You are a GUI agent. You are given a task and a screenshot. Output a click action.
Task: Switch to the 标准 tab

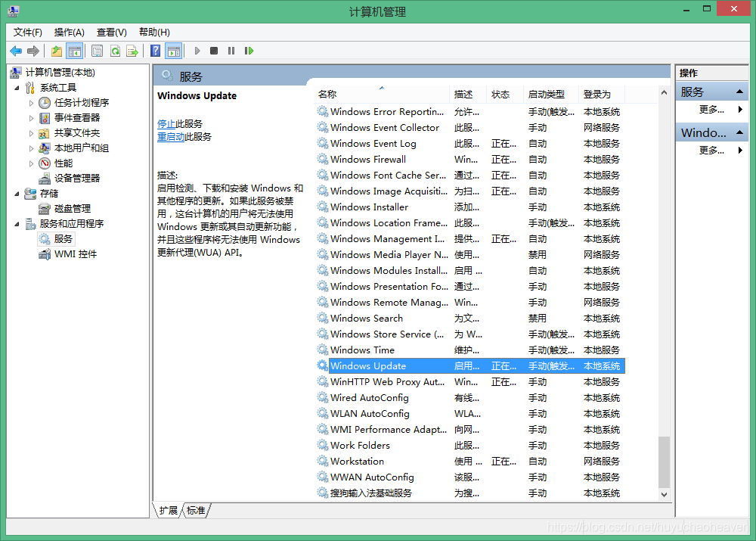196,510
